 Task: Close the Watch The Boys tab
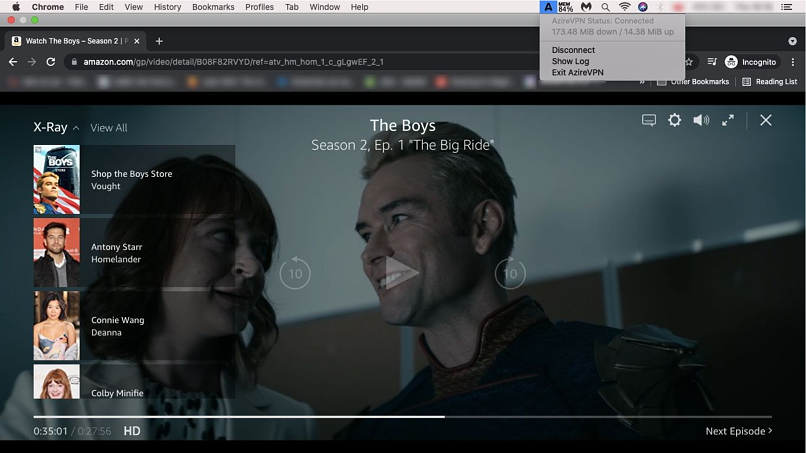click(137, 41)
